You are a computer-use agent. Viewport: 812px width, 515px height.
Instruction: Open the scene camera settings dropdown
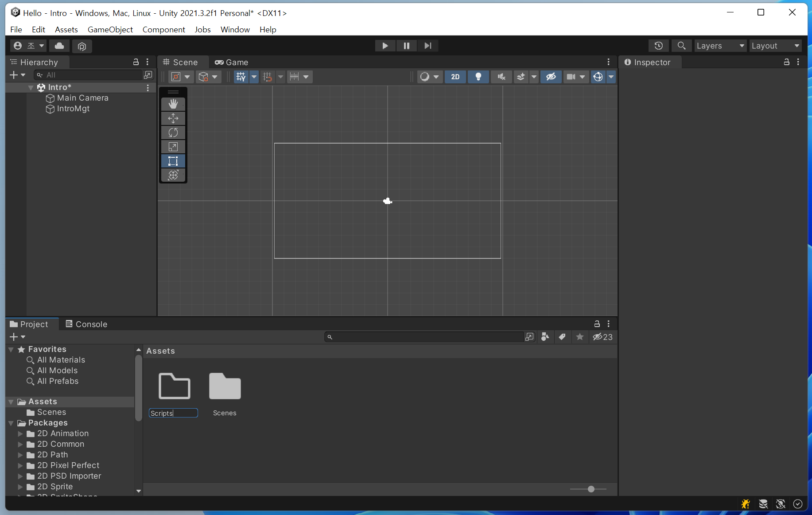[x=576, y=77]
